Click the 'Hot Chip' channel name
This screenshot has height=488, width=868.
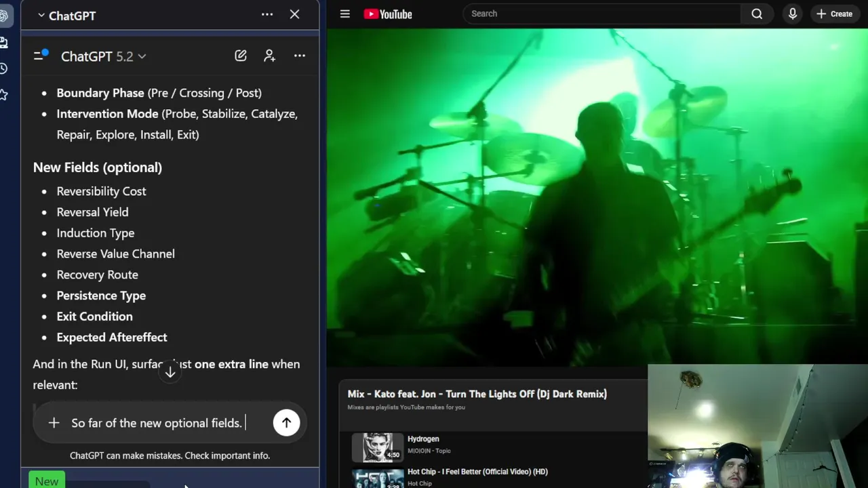pos(420,483)
